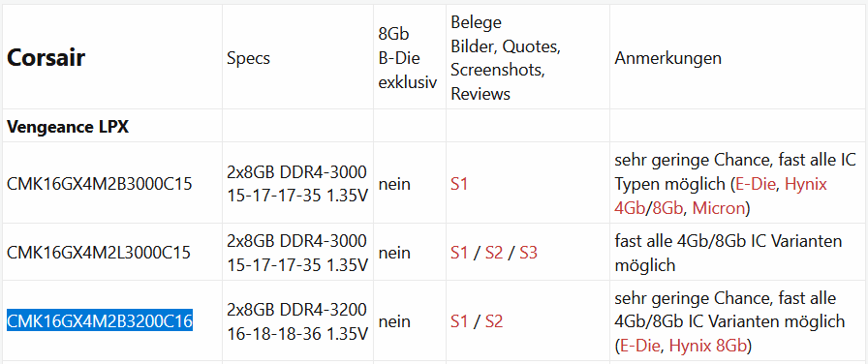Open the S2 link in the CMK16GX4M2L3000C15 row

494,253
